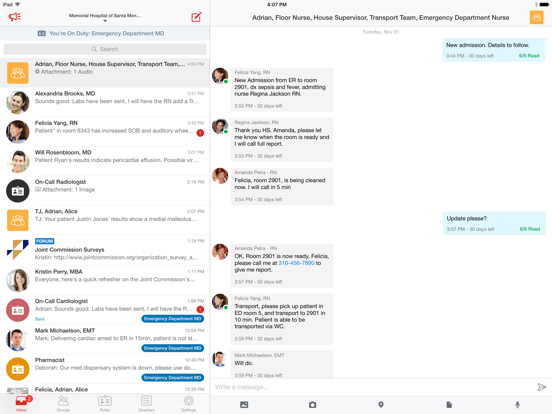552x414 pixels.
Task: Select the 'Update please?' message bubble
Action: 494,223
